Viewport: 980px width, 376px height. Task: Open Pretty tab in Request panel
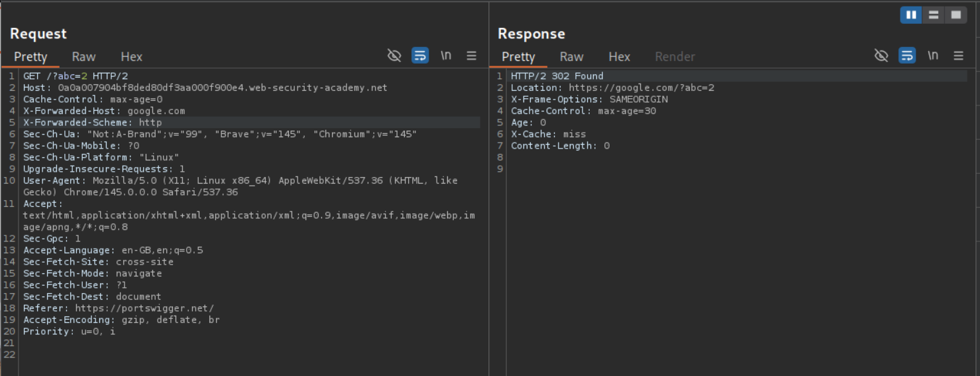tap(30, 57)
